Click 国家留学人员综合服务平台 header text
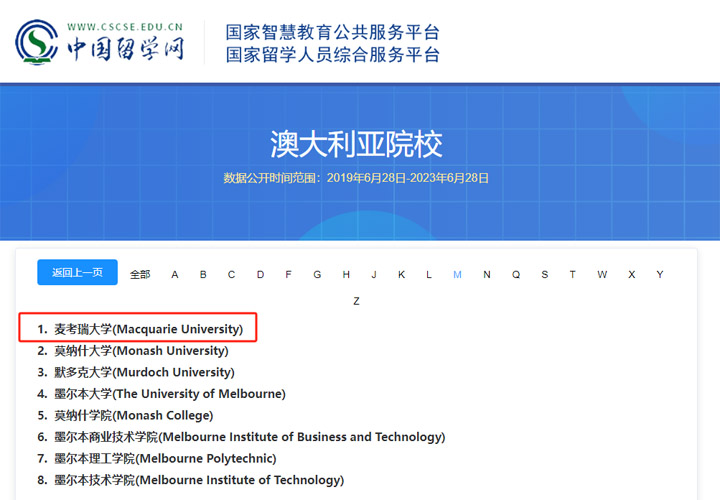 click(x=332, y=55)
